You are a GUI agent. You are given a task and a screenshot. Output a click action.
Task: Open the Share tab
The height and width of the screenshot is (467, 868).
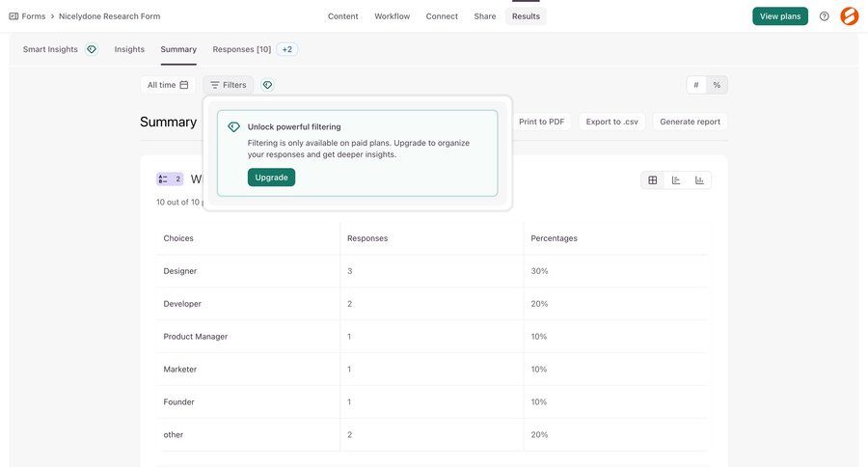(x=485, y=16)
